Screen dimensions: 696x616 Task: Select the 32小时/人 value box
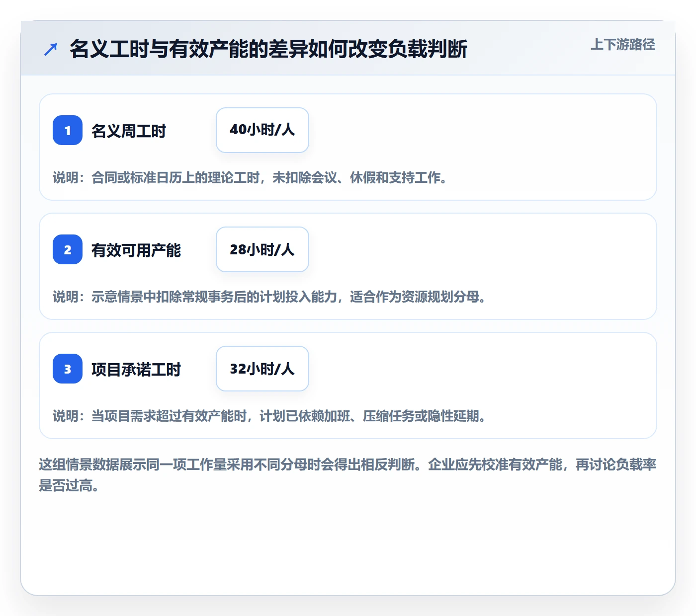[x=262, y=369]
